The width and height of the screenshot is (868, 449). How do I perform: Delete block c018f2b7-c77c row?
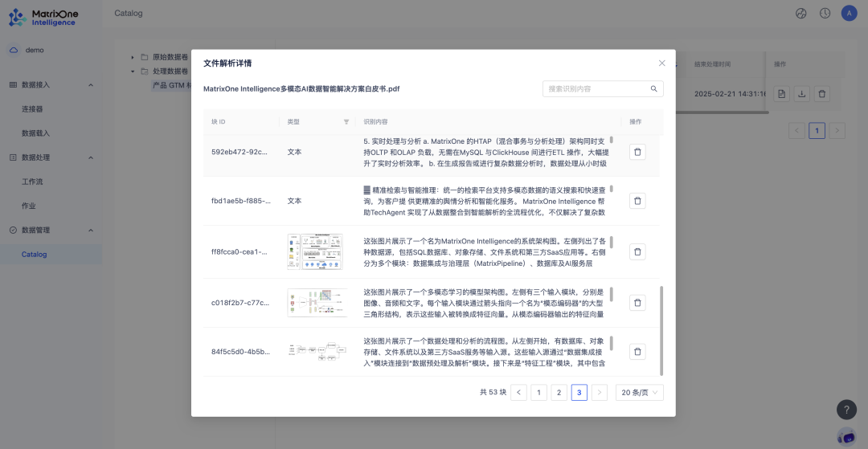pyautogui.click(x=637, y=303)
